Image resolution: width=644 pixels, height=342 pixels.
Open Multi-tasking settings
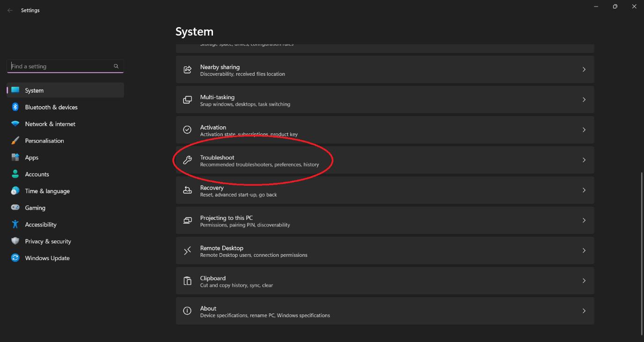(x=384, y=100)
